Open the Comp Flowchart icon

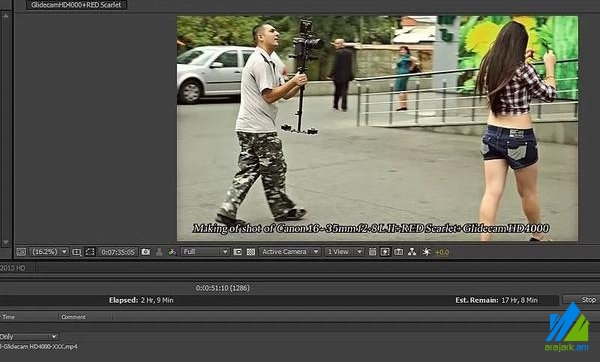[x=412, y=252]
